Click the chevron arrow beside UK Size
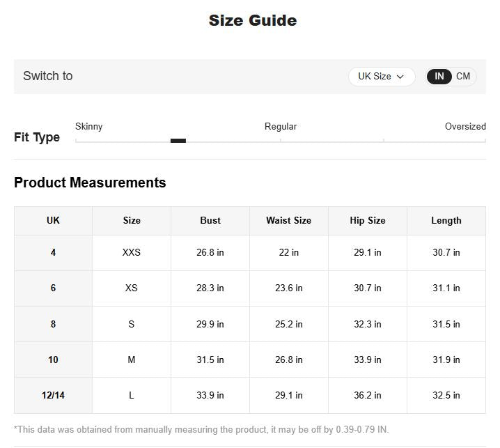This screenshot has height=448, width=500. pos(400,77)
